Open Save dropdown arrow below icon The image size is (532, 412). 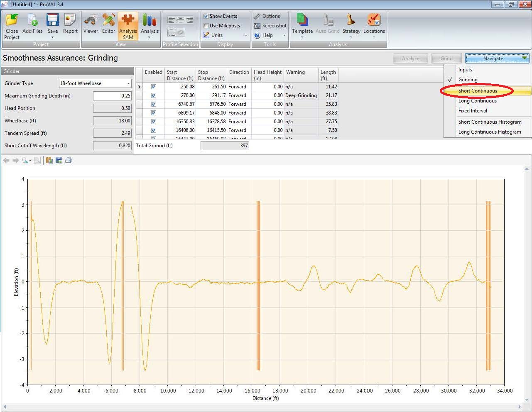tap(53, 37)
